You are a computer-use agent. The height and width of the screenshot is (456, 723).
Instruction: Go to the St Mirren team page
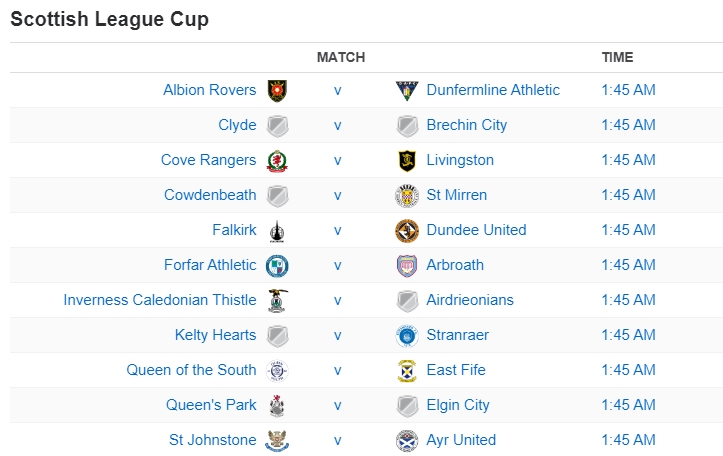(x=456, y=195)
